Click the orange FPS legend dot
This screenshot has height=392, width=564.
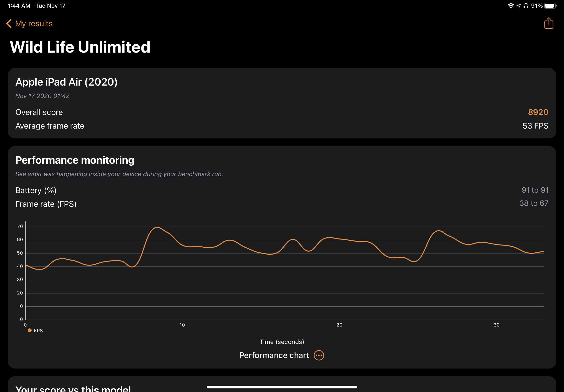tap(30, 330)
